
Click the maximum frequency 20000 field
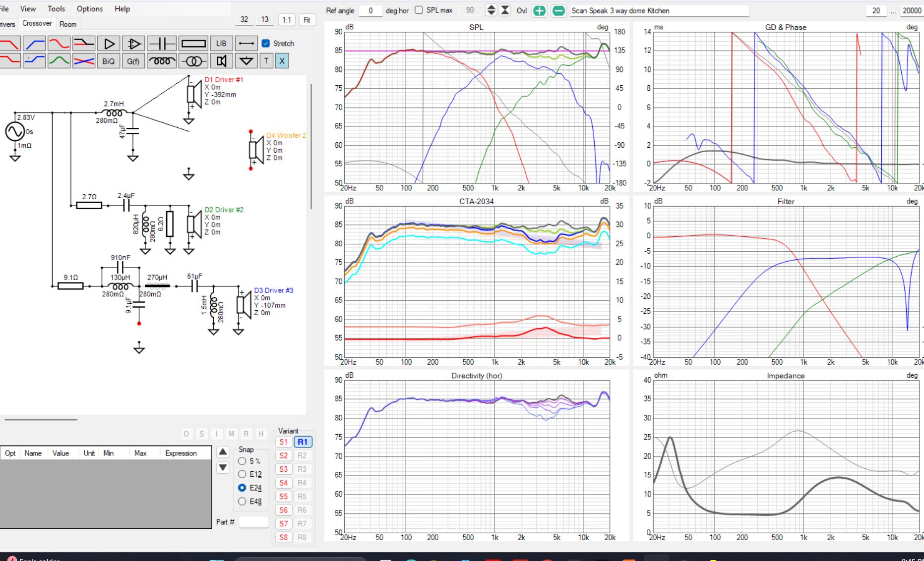(912, 10)
